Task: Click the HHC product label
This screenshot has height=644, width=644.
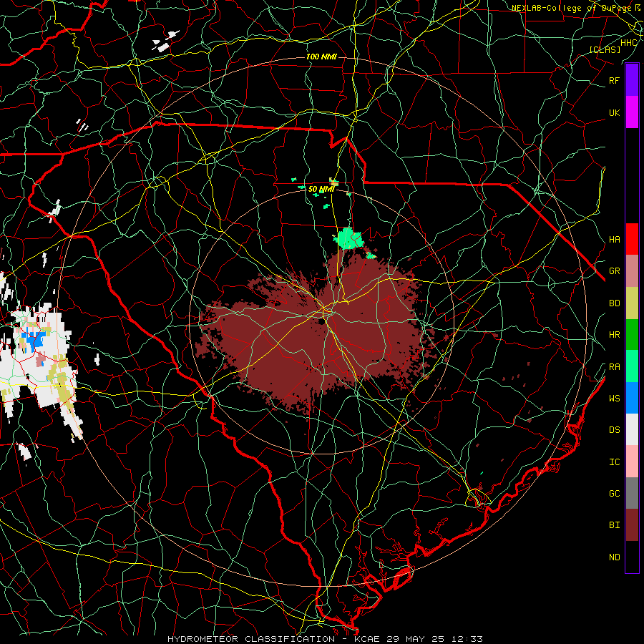Action: click(x=628, y=43)
